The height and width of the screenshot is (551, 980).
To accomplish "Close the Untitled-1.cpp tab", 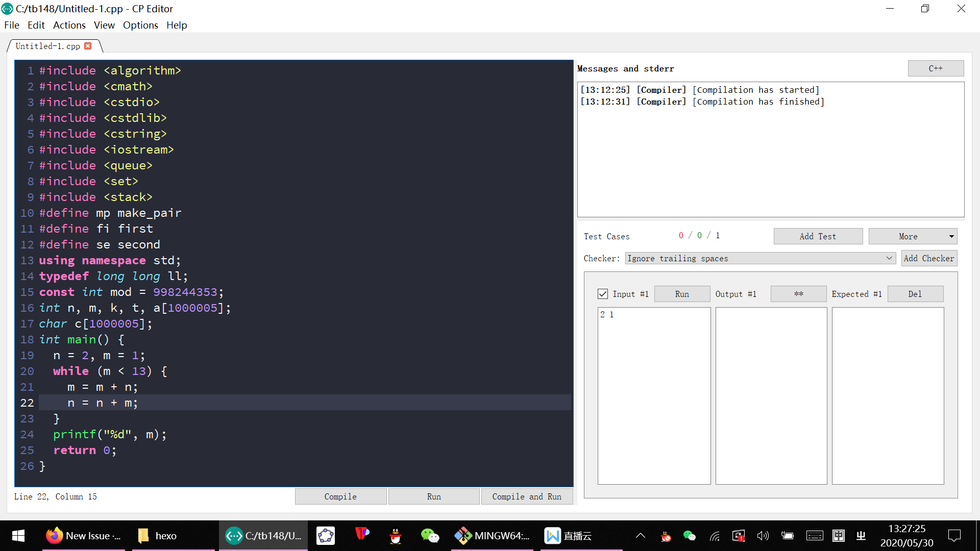I will (x=88, y=45).
